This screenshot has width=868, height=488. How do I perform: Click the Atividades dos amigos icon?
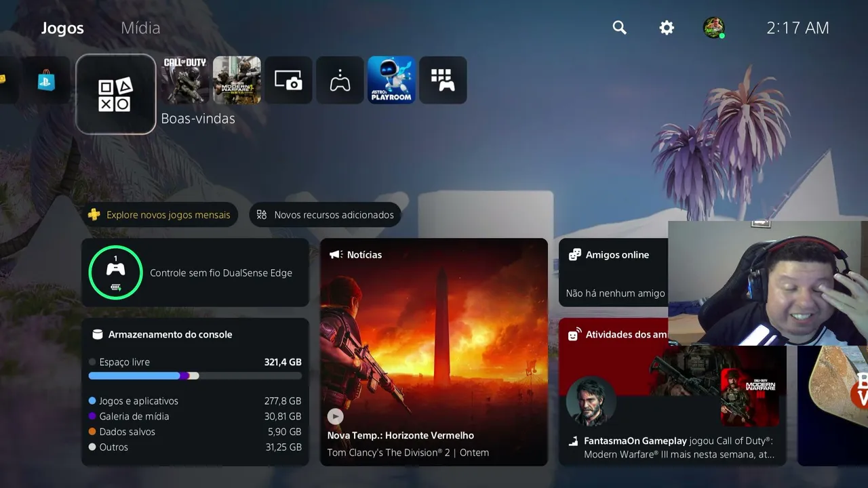click(x=575, y=334)
